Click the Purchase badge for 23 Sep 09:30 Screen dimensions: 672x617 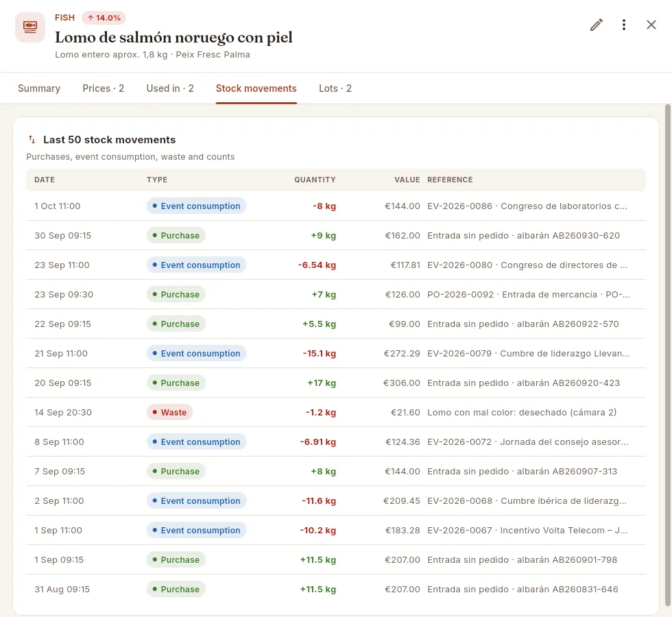[176, 294]
